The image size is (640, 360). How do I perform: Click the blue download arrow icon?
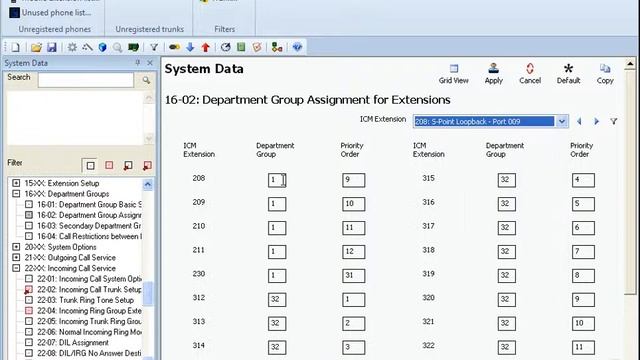pos(190,47)
